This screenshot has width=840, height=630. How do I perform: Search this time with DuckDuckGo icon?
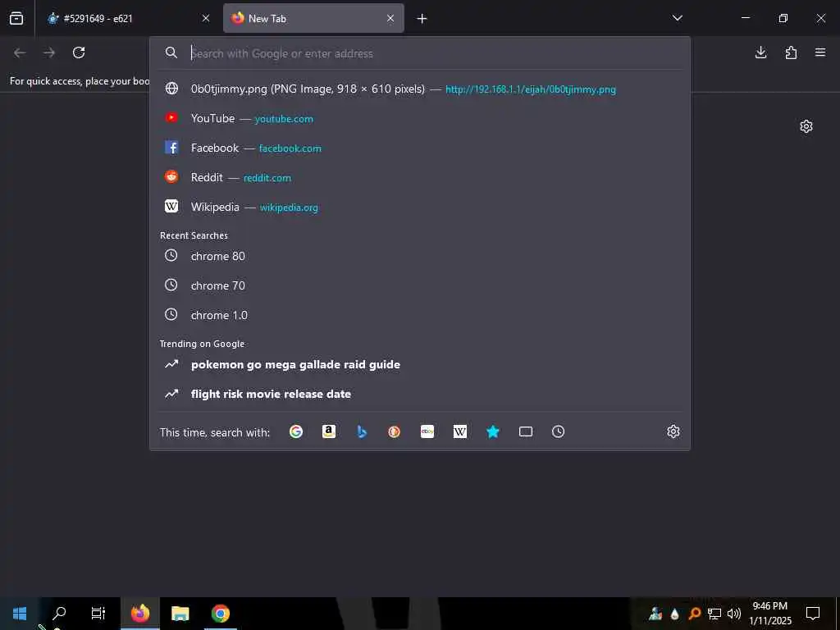point(395,431)
